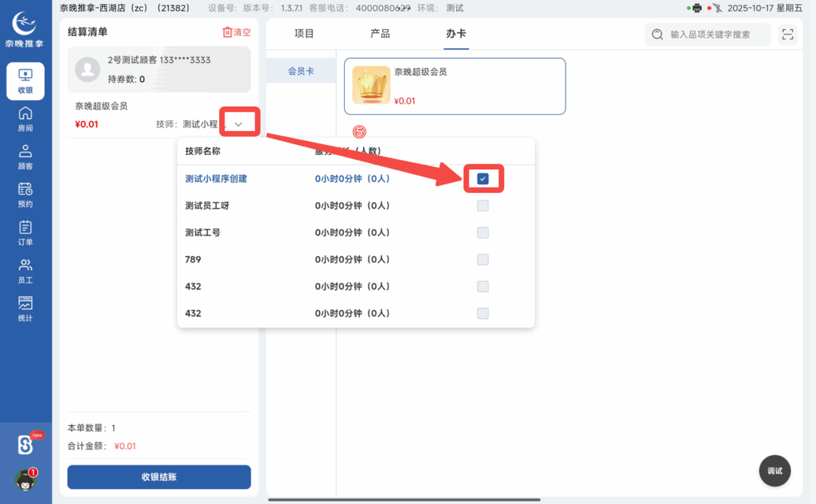816x504 pixels.
Task: Expand the 技师 technician dropdown arrow
Action: pyautogui.click(x=239, y=121)
